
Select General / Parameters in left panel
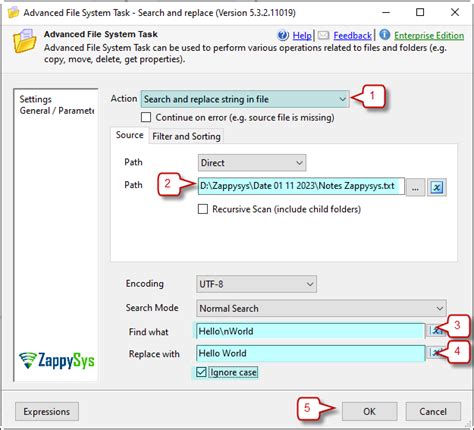point(57,111)
